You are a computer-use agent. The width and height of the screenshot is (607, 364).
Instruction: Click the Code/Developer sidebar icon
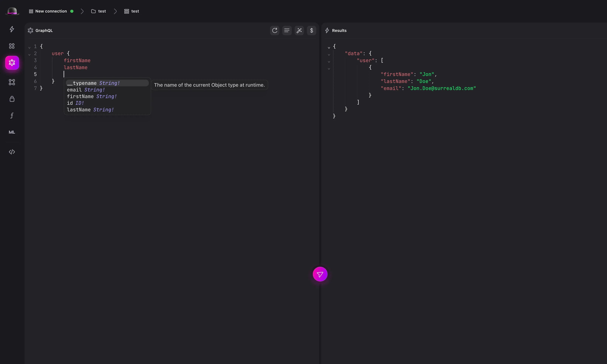click(x=12, y=152)
